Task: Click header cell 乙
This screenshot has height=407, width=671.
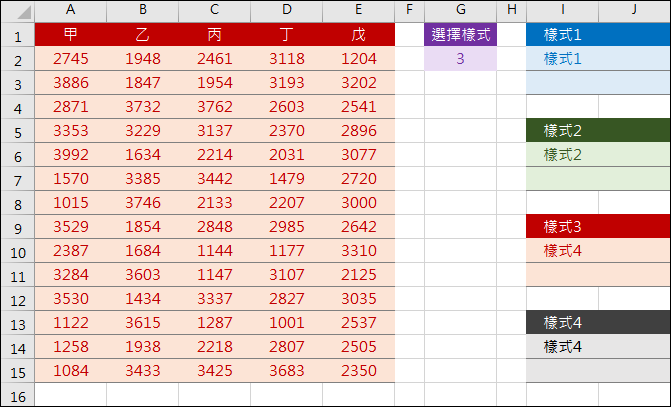Action: [x=143, y=35]
